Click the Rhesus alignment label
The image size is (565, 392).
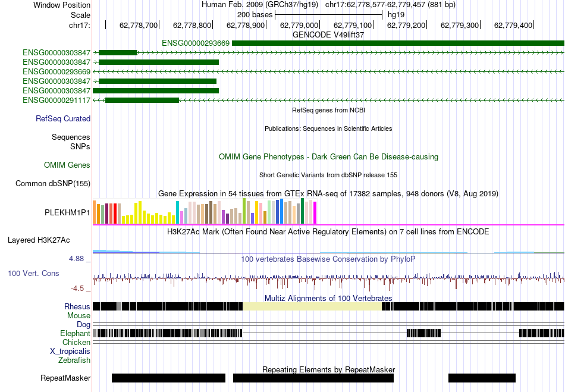click(x=77, y=306)
